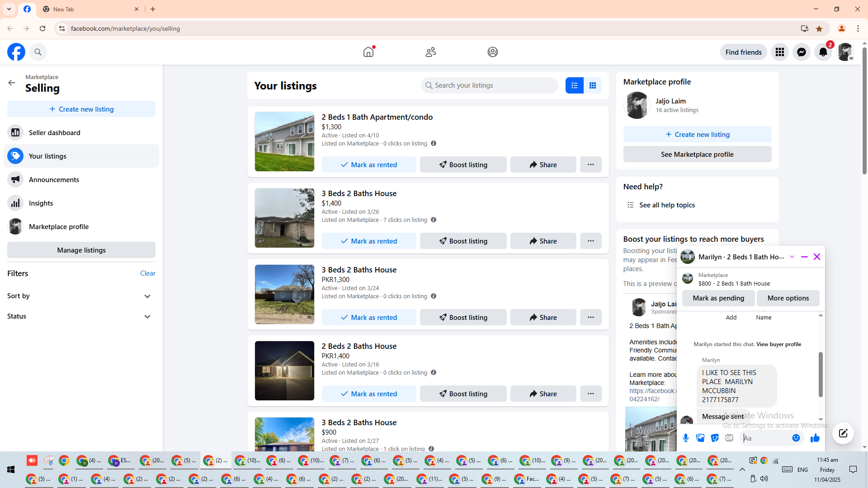Focus the Search your listings field
This screenshot has width=868, height=488.
coord(490,85)
